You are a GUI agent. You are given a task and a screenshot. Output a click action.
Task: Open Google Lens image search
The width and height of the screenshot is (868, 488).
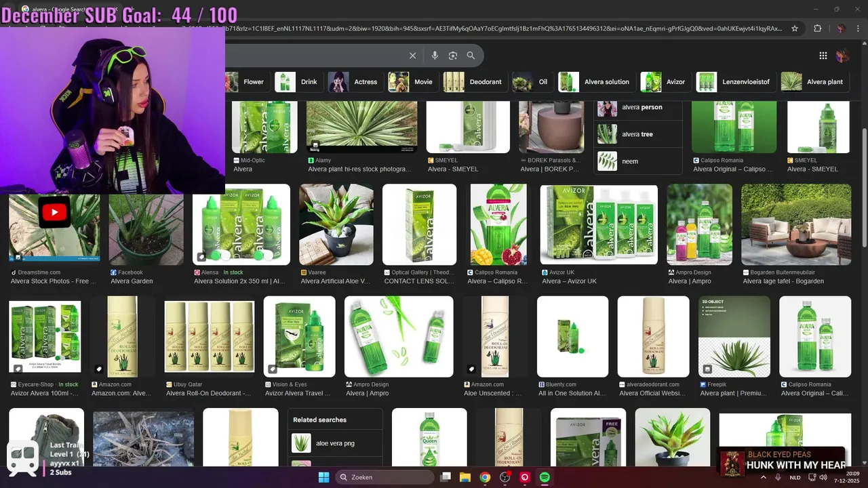[453, 56]
